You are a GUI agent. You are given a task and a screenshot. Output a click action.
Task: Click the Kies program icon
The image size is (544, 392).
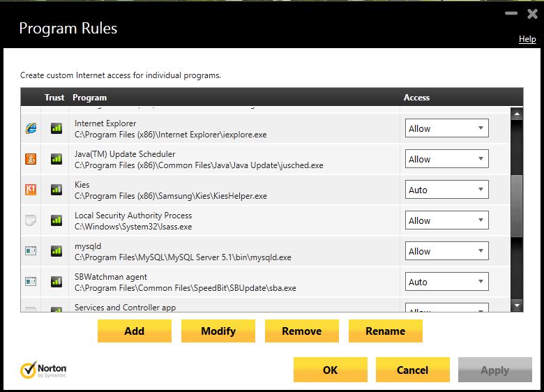pyautogui.click(x=31, y=190)
